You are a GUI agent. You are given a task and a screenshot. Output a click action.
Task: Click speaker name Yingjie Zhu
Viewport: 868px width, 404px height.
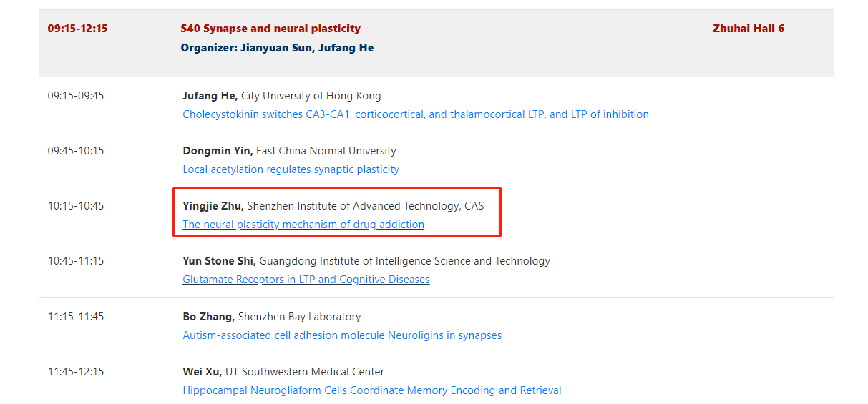click(x=213, y=206)
